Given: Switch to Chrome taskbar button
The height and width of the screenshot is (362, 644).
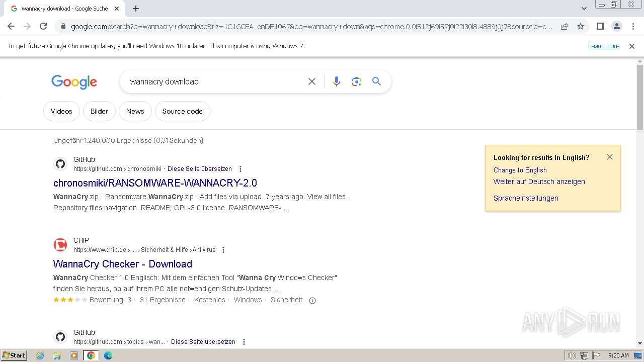Looking at the screenshot, I should click(x=91, y=355).
